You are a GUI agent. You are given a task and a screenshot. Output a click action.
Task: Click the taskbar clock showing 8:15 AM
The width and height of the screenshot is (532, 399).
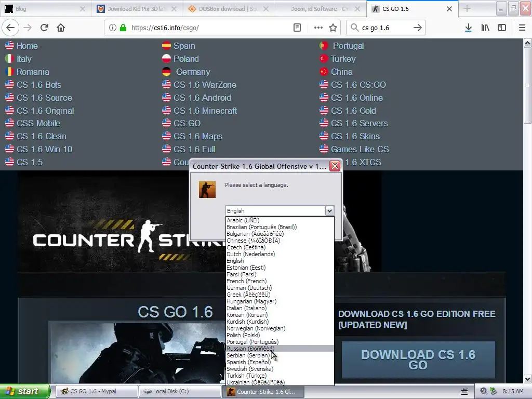tap(513, 391)
